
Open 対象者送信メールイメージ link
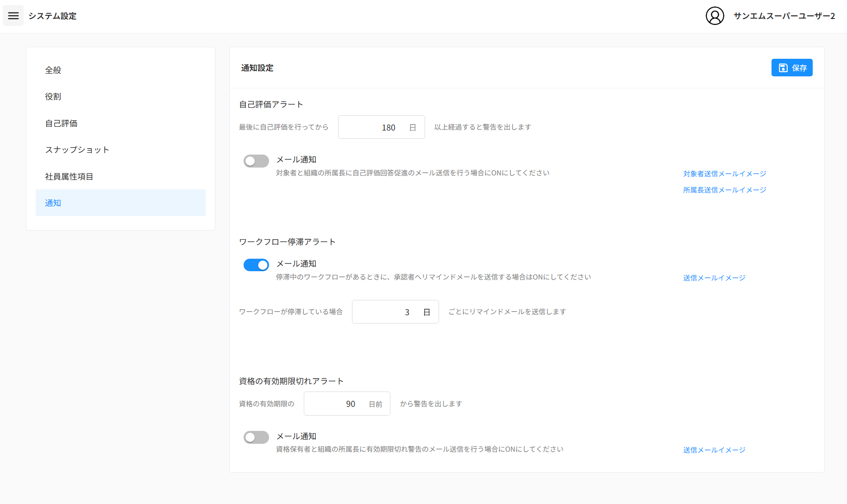724,174
